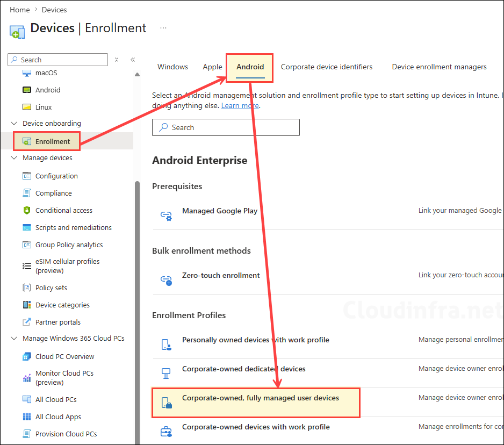Open Partner portals in sidebar
This screenshot has height=445, width=504.
tap(58, 322)
